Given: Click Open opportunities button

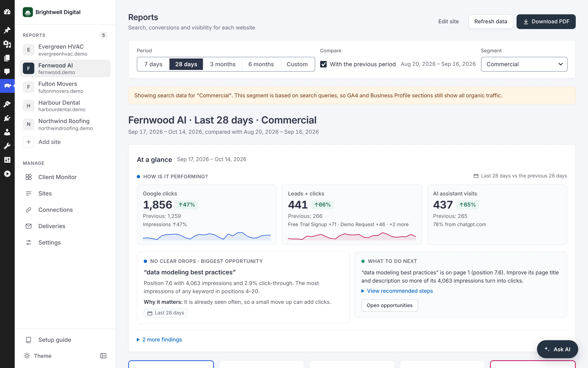Looking at the screenshot, I should tap(390, 305).
